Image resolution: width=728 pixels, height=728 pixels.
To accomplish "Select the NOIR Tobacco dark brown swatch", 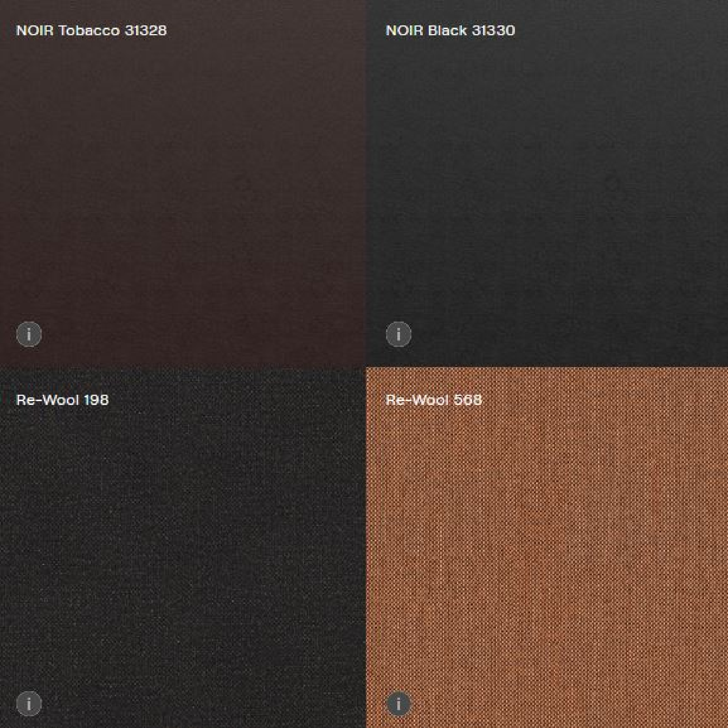I will 182,182.
